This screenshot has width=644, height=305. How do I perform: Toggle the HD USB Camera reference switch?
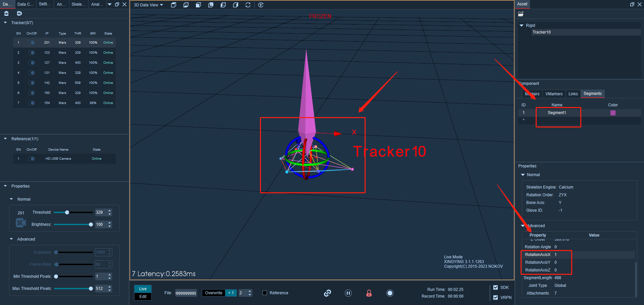point(32,159)
